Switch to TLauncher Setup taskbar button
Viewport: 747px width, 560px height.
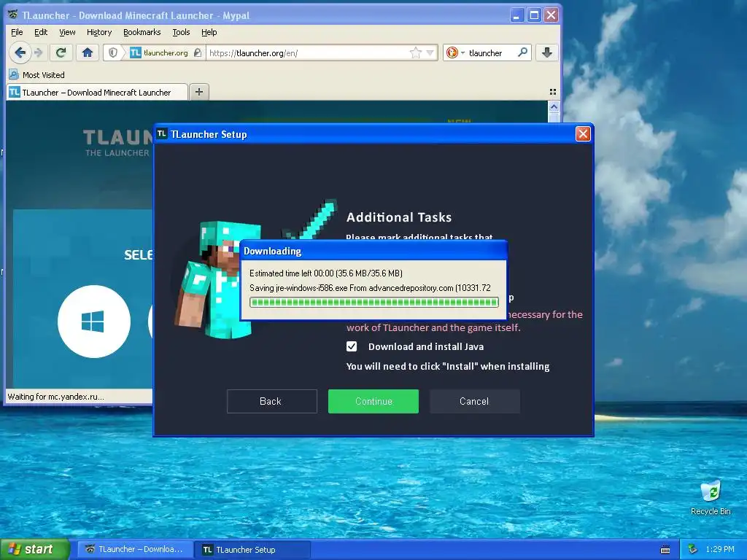(252, 550)
